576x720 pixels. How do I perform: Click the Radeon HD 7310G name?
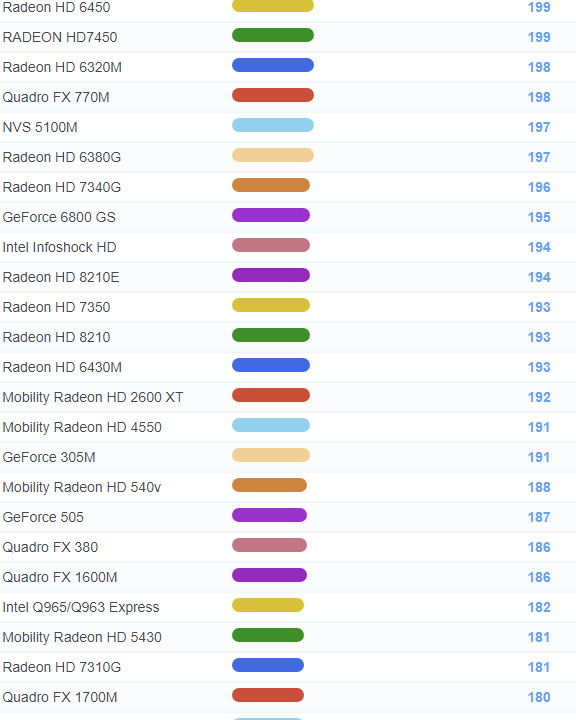tap(62, 667)
